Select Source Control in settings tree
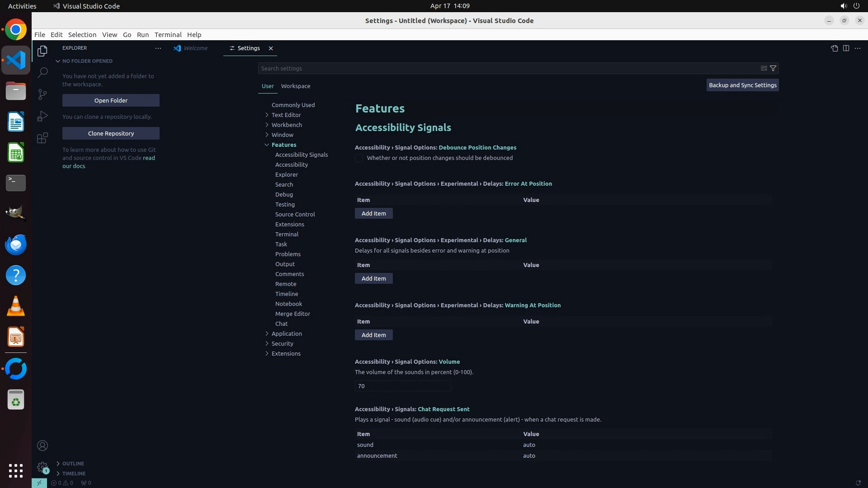 coord(295,214)
